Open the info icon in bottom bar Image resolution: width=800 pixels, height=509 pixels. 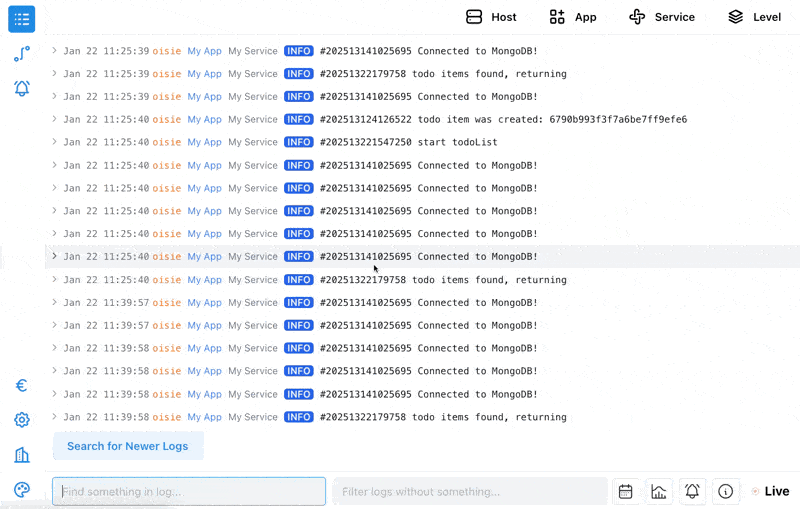click(x=726, y=491)
